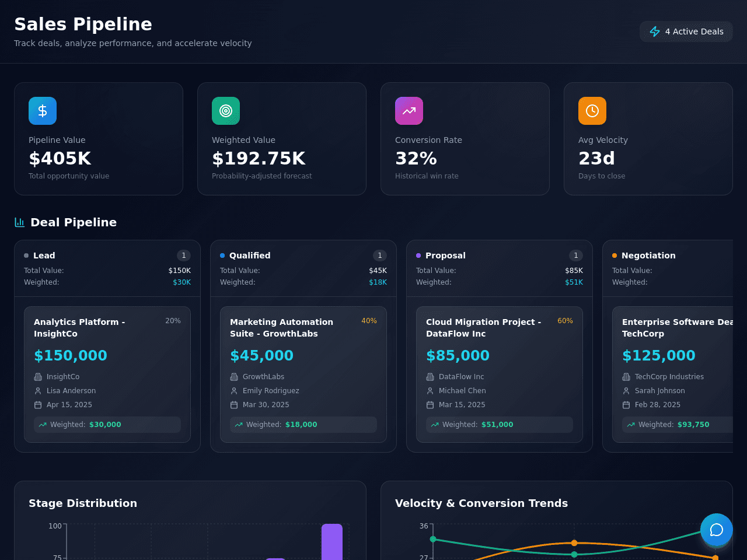The width and height of the screenshot is (747, 560).
Task: Click the Proposal weighted $51K value
Action: coord(574,282)
